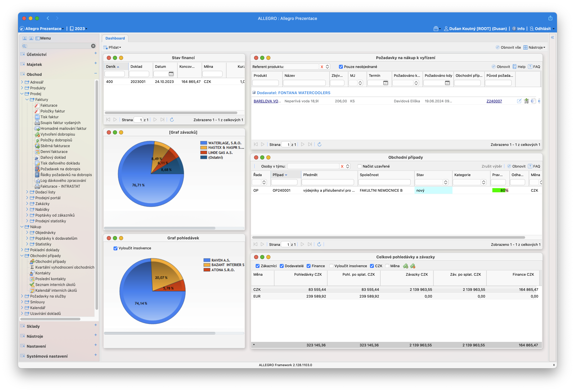Click the edit pencil icon in BARELOVA row
This screenshot has height=392, width=575.
coord(519,101)
